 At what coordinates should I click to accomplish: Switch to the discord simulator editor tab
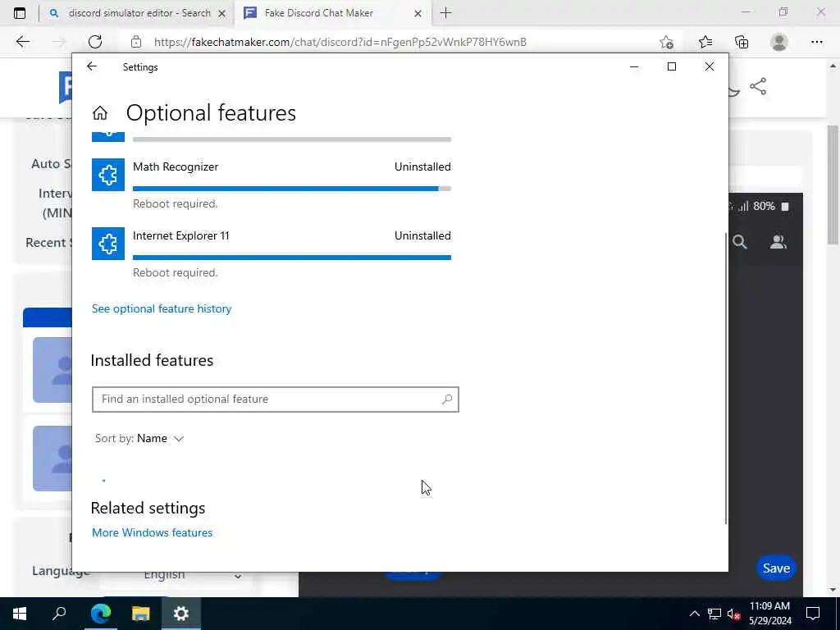137,13
